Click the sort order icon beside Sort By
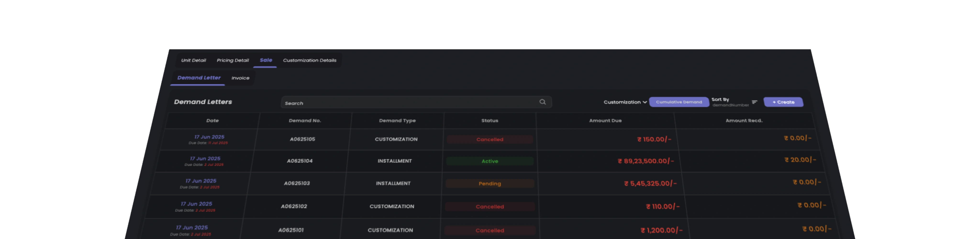This screenshot has height=239, width=980. pyautogui.click(x=755, y=102)
